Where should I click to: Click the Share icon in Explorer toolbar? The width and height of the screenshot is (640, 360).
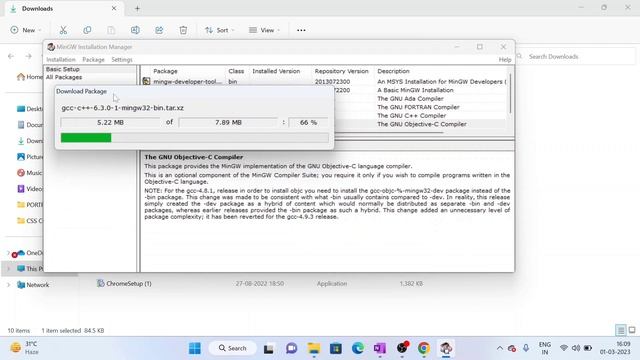click(x=159, y=30)
